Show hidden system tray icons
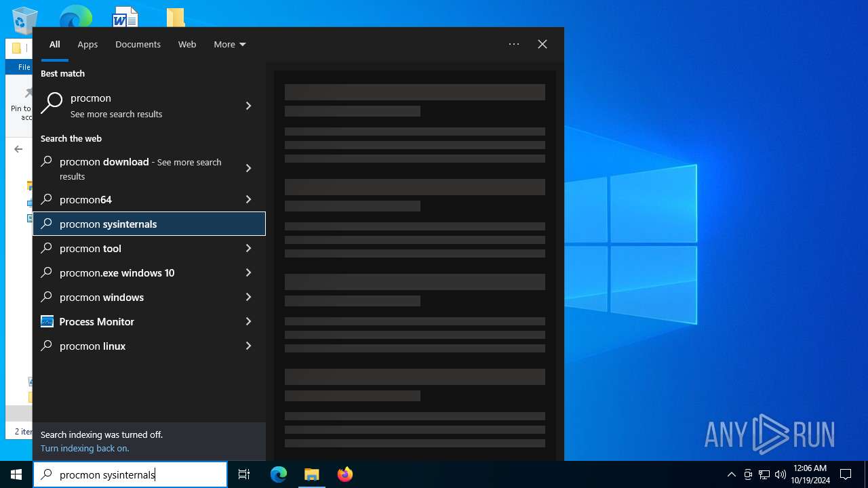 click(x=731, y=474)
